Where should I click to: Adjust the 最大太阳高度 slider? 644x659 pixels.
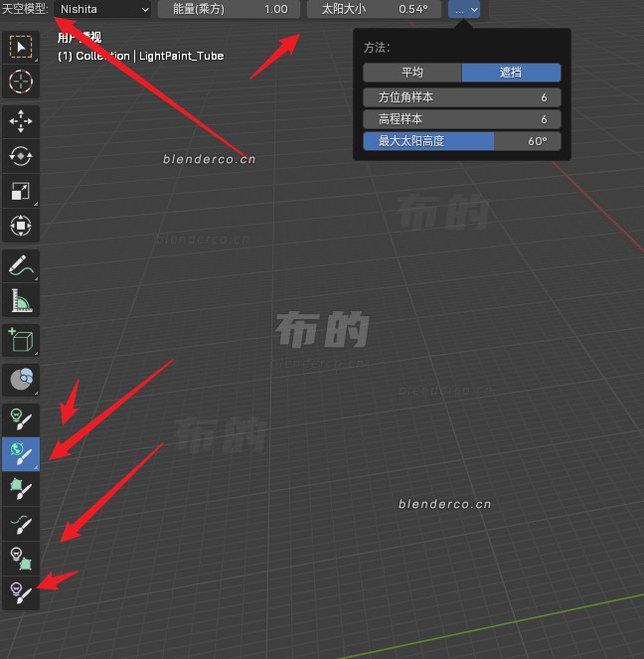coord(462,141)
